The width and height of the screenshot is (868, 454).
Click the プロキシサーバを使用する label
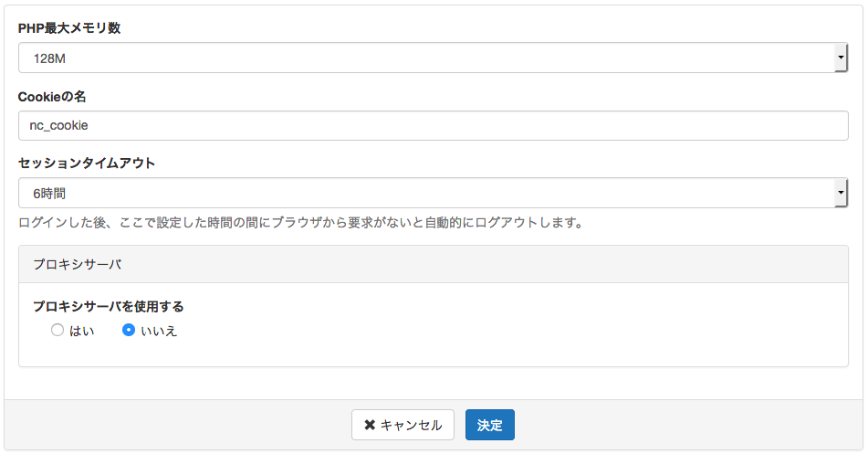109,307
